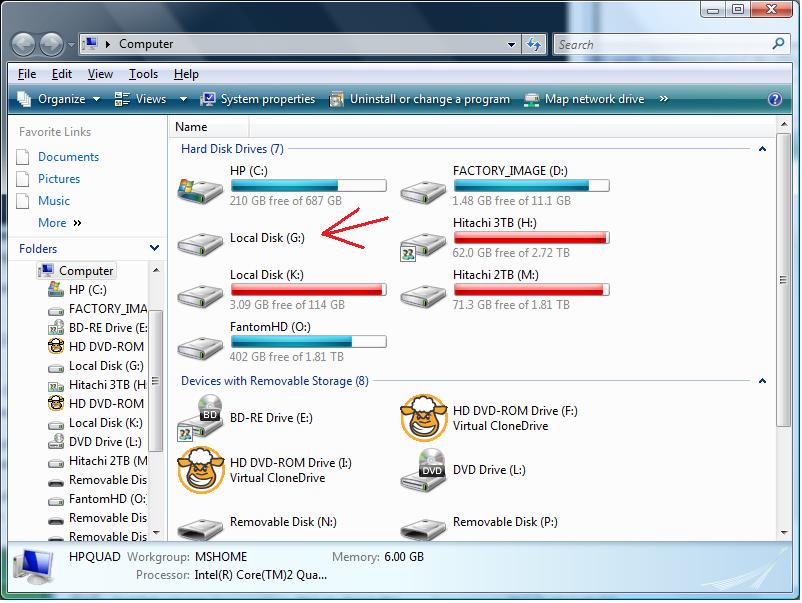
Task: Click System properties in toolbar
Action: coord(258,99)
